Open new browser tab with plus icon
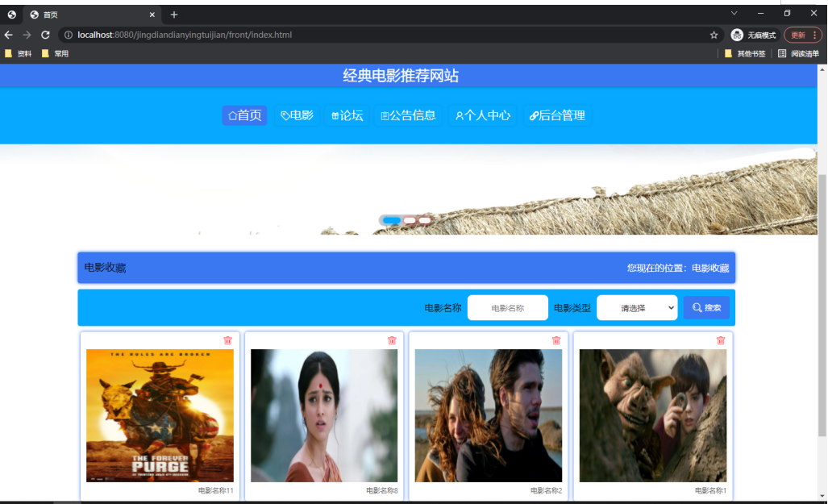828x504 pixels. click(x=173, y=15)
